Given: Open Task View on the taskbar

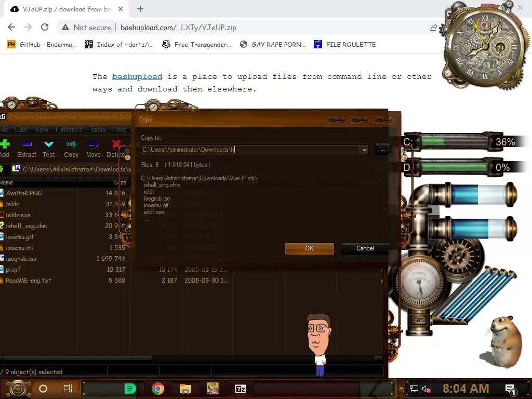Looking at the screenshot, I should (68, 389).
